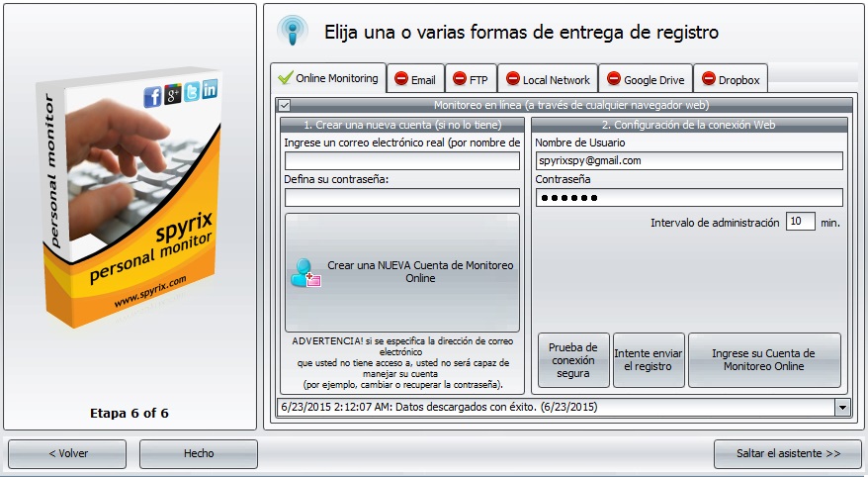Image resolution: width=868 pixels, height=477 pixels.
Task: Click the red disabled icon on the Local Network tab
Action: click(x=513, y=78)
